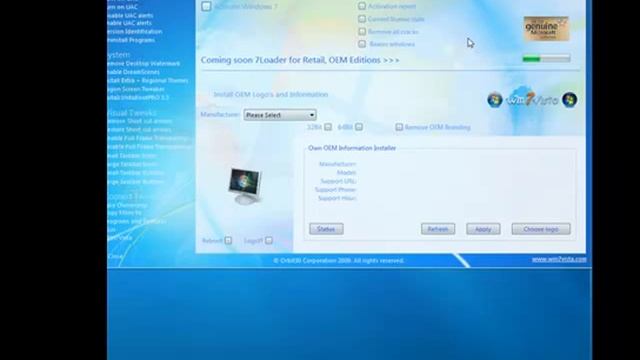
Task: Click the Windows orb right of Win7Vista logo
Action: [x=569, y=100]
